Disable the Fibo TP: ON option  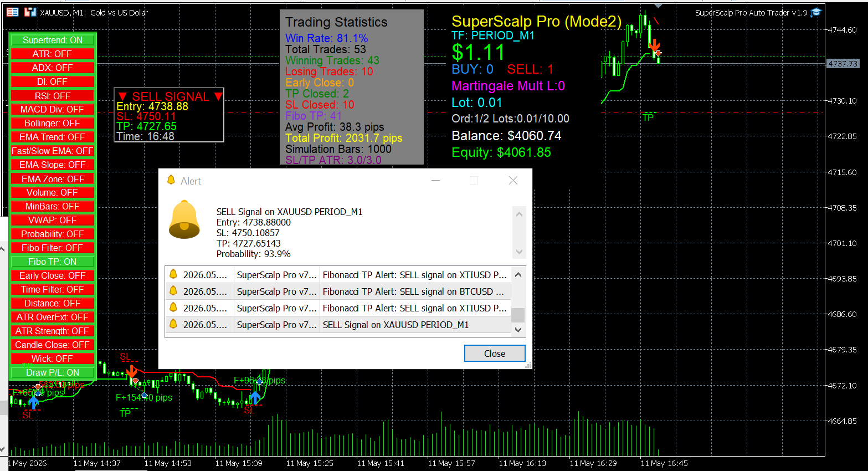point(53,262)
